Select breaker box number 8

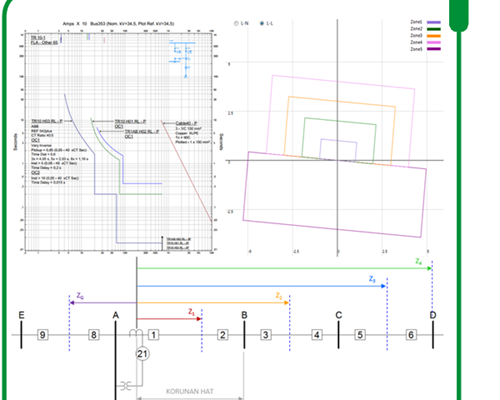(x=94, y=335)
